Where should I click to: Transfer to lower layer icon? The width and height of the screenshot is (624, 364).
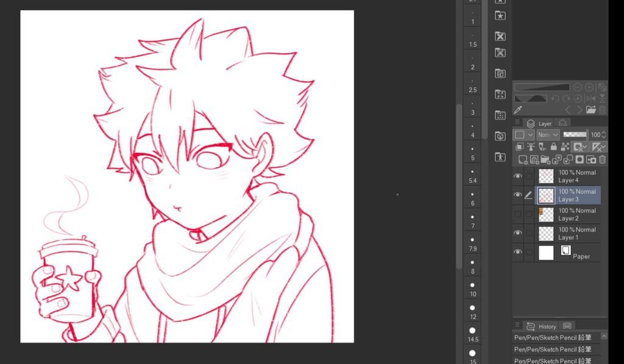pos(557,159)
